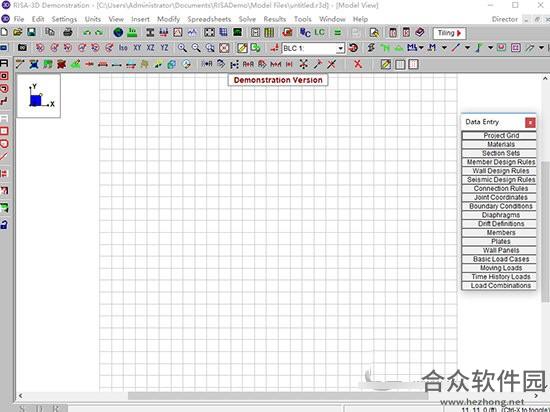Switch to XY plane view
Screen dimensions: 550x412
click(x=137, y=48)
